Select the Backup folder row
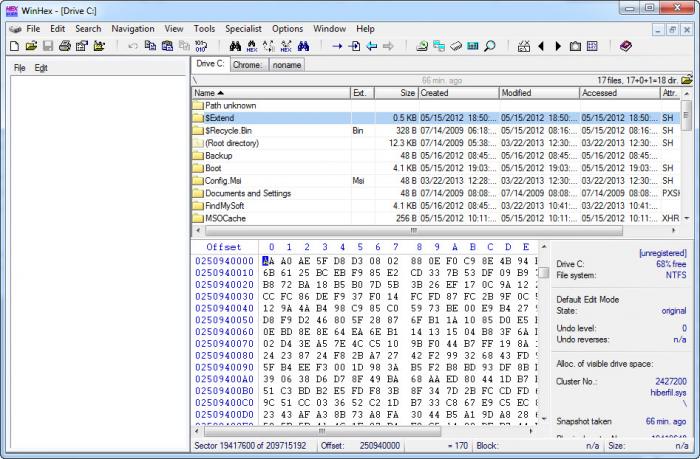Image resolution: width=700 pixels, height=459 pixels. tap(436, 155)
